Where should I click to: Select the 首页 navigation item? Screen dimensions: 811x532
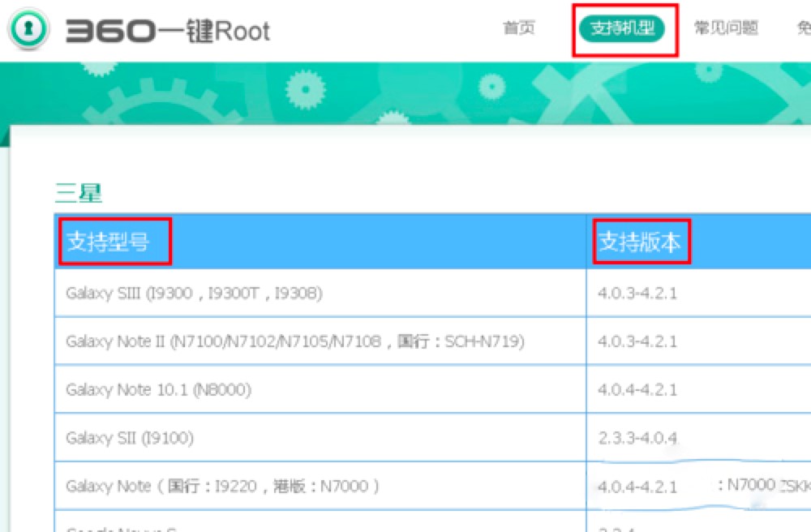coord(521,28)
